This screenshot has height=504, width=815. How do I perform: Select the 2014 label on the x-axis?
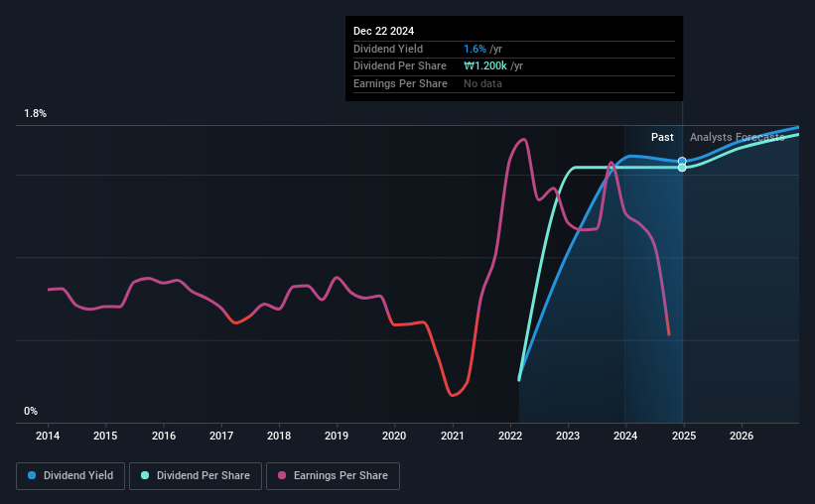48,436
